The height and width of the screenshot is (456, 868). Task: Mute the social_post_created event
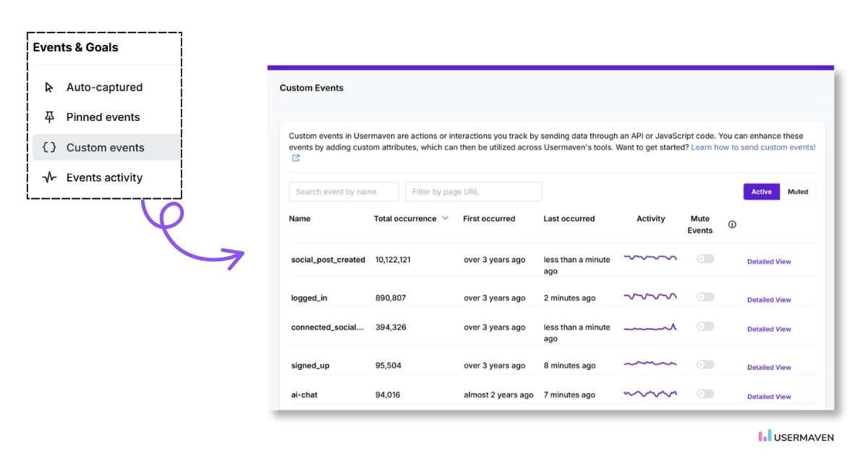[705, 258]
